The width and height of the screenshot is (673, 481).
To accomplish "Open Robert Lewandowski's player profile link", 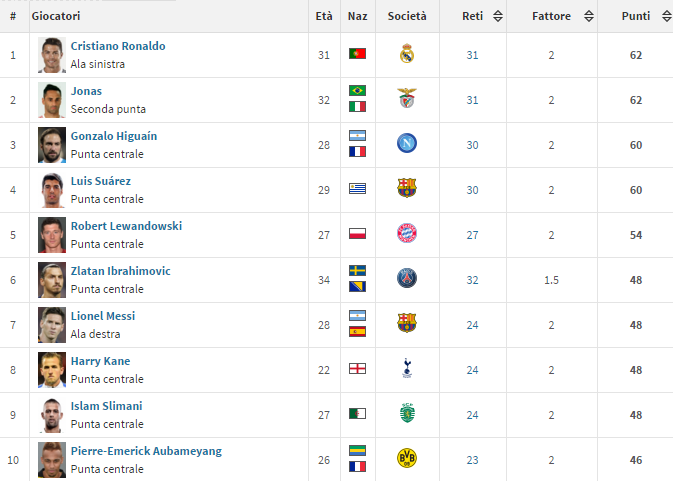I will 126,226.
